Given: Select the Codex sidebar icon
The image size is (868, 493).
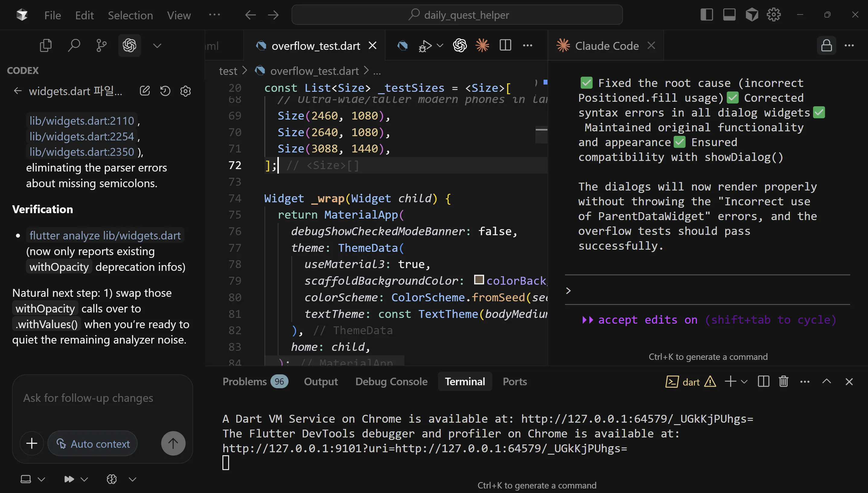Looking at the screenshot, I should click(x=129, y=45).
